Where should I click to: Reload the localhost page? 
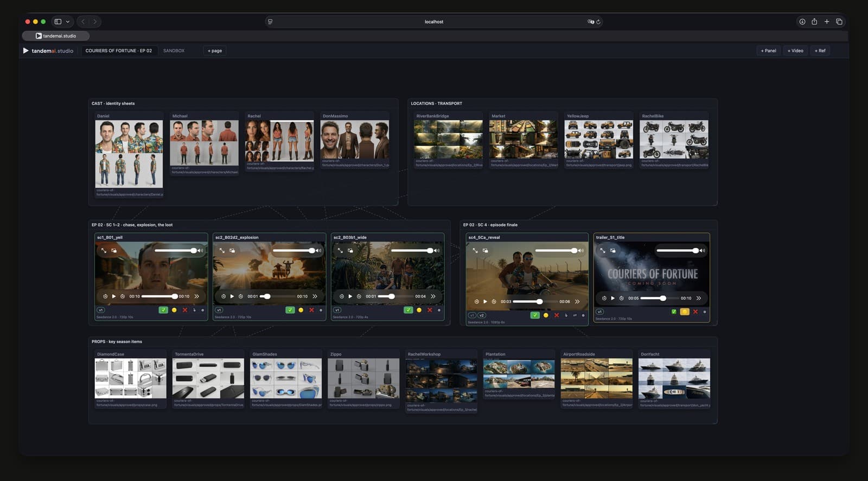(x=598, y=22)
